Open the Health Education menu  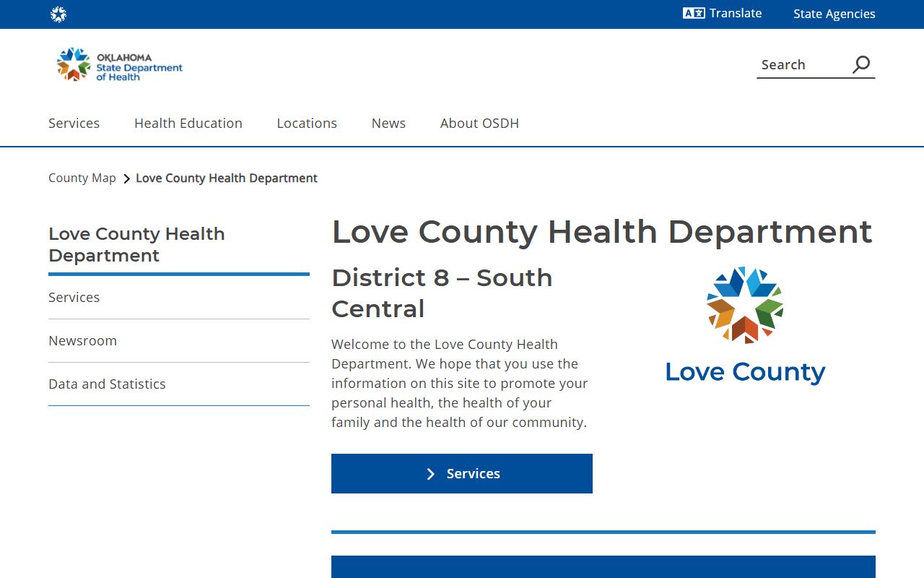188,123
